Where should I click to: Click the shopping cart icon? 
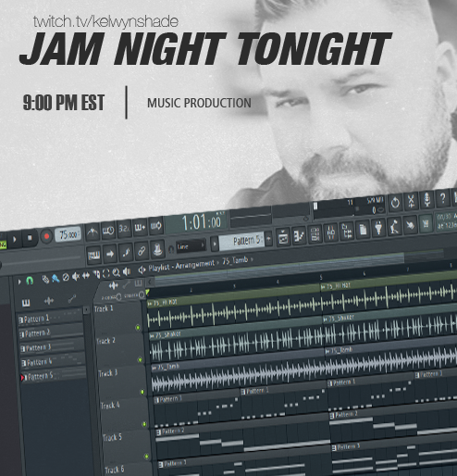(x=426, y=223)
